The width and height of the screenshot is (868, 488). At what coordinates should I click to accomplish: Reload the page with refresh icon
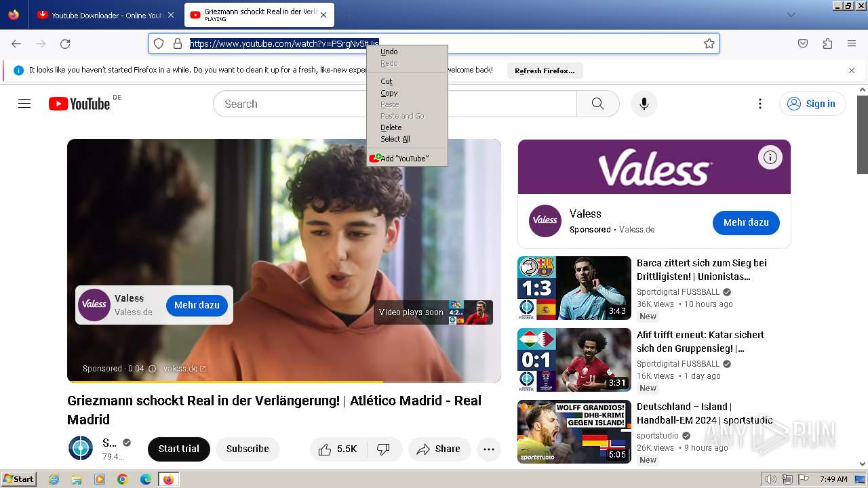pyautogui.click(x=65, y=43)
